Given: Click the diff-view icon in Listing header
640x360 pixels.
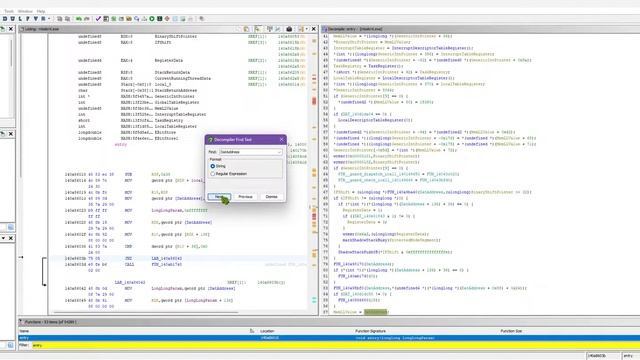Looking at the screenshot, I should (x=278, y=29).
